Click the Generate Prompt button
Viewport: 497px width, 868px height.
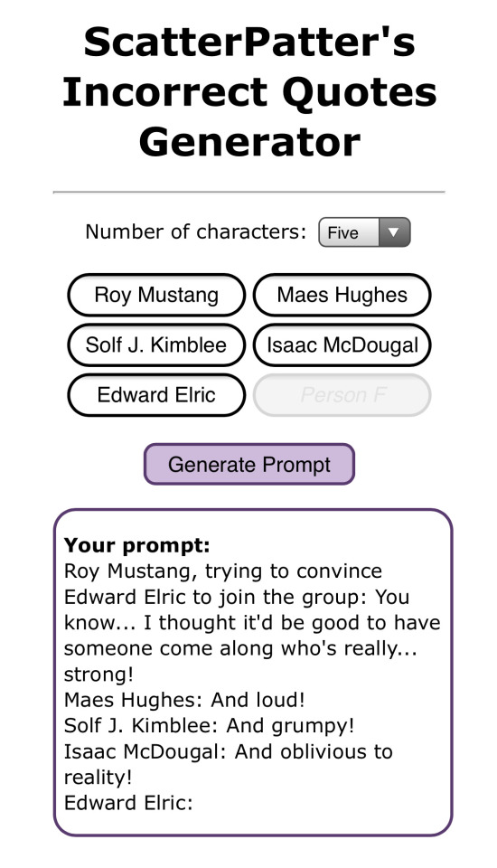click(249, 464)
